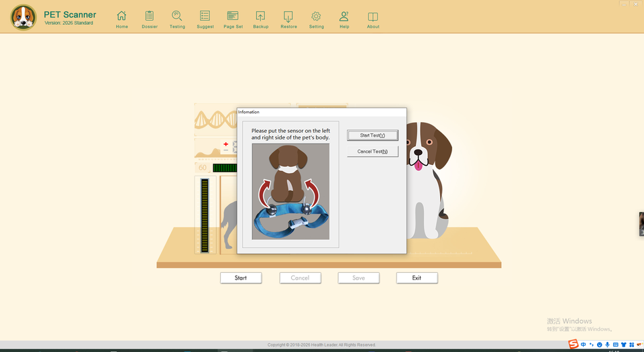Toggle the Chinese input mode indicator
The height and width of the screenshot is (352, 644).
tap(584, 345)
